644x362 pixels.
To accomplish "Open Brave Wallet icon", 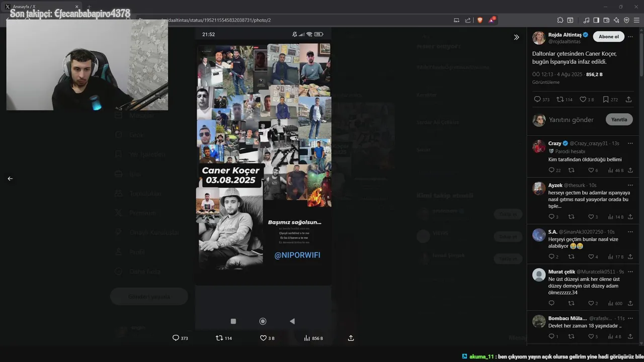I will click(x=606, y=20).
